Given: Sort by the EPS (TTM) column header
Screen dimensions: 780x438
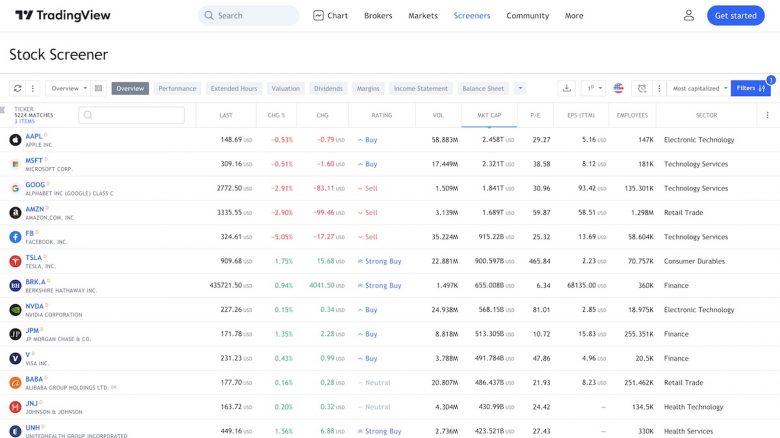Looking at the screenshot, I should tap(581, 115).
